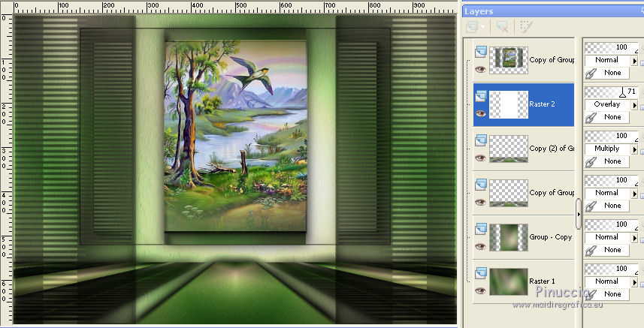Toggle visibility of topmost Copy of Group layer
This screenshot has height=328, width=644.
pos(480,69)
